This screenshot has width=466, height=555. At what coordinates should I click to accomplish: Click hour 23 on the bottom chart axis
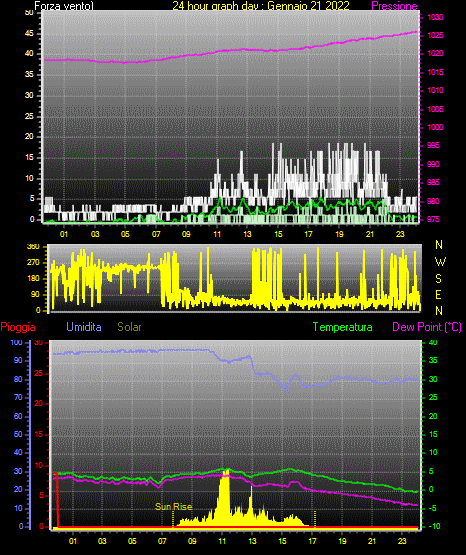[x=402, y=541]
